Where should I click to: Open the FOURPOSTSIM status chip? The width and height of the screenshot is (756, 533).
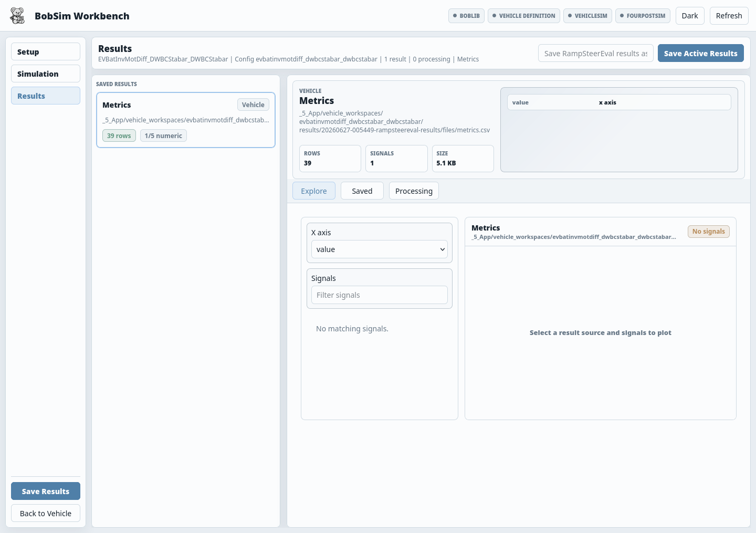click(x=643, y=16)
